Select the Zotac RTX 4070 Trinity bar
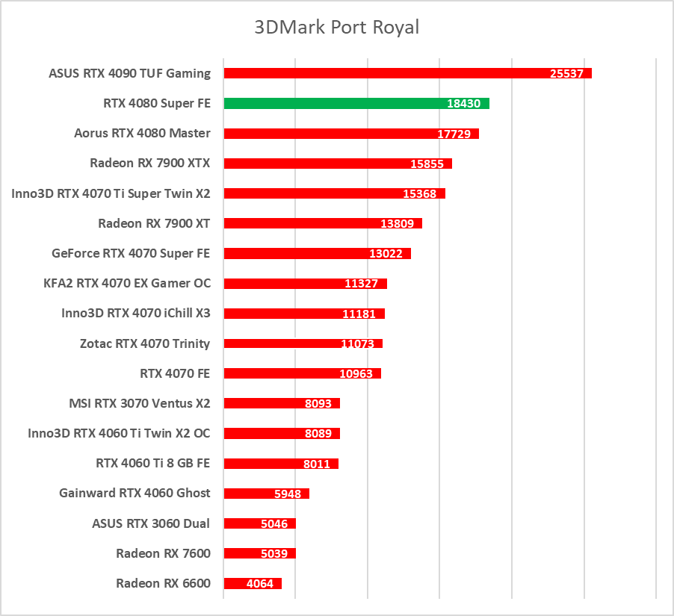 click(276, 343)
